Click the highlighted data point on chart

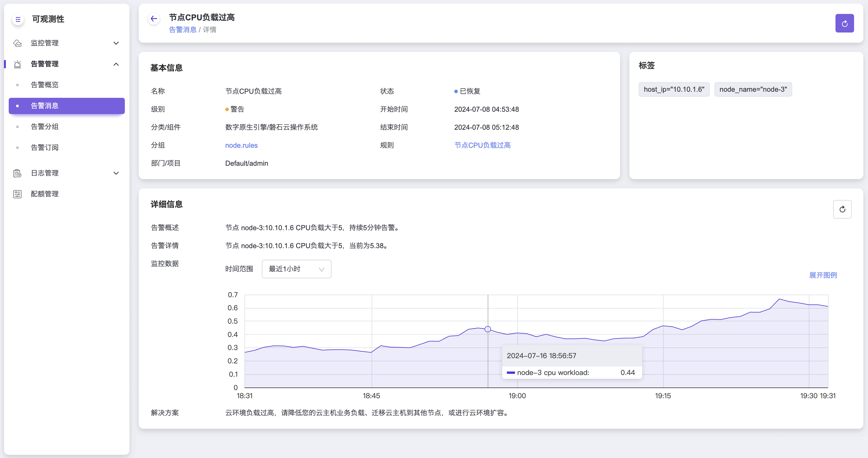pos(488,329)
